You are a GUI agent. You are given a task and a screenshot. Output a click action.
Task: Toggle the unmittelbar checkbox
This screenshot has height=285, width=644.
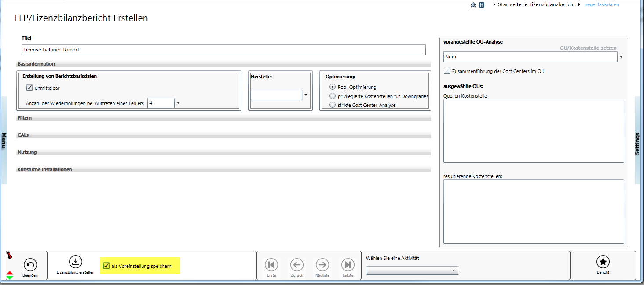click(x=30, y=88)
